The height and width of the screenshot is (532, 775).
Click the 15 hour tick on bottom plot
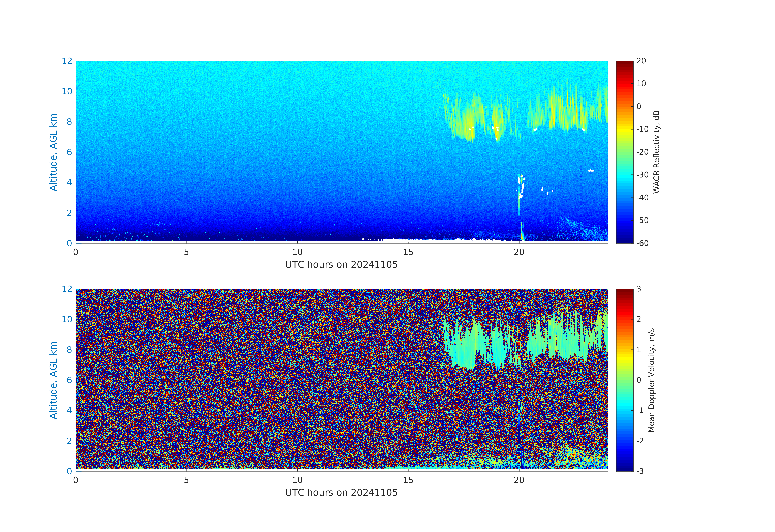pos(408,480)
